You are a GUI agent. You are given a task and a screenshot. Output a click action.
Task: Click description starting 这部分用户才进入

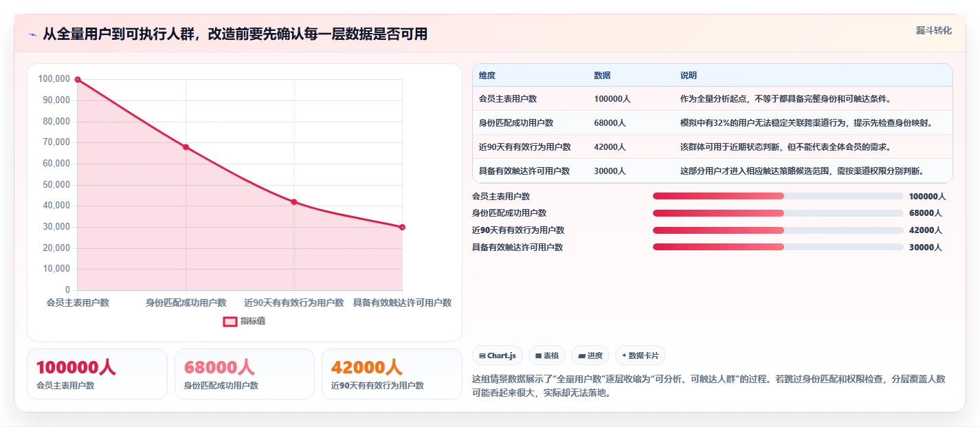(802, 171)
